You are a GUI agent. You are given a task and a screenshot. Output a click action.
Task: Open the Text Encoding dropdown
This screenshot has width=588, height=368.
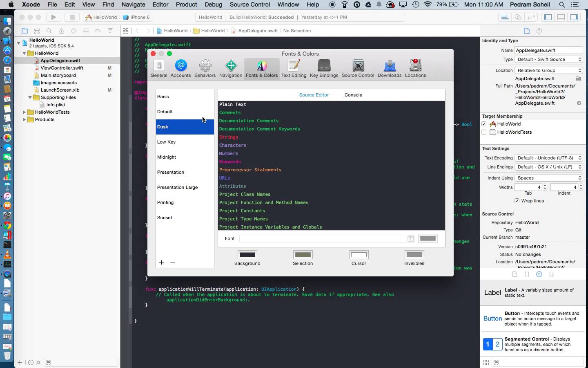click(x=548, y=158)
